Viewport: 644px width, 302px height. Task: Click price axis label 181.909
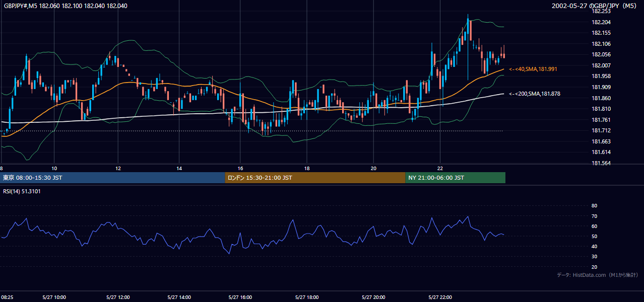(x=601, y=87)
